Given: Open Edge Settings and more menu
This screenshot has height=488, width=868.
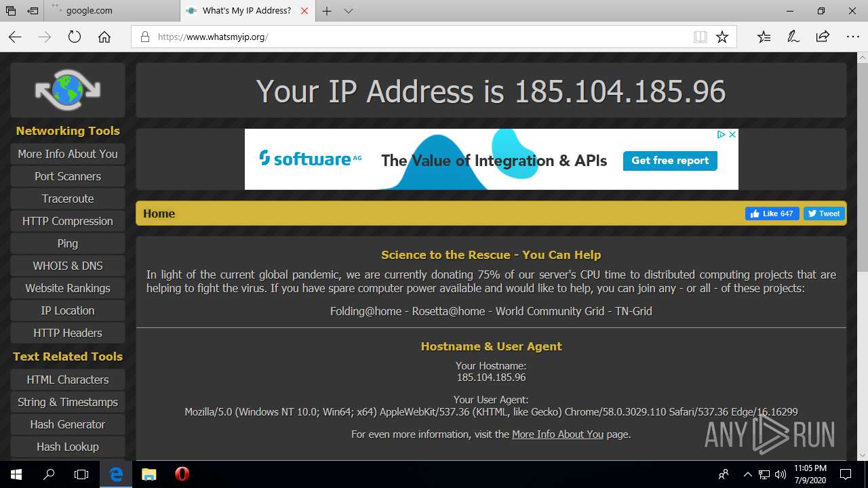Looking at the screenshot, I should tap(852, 37).
